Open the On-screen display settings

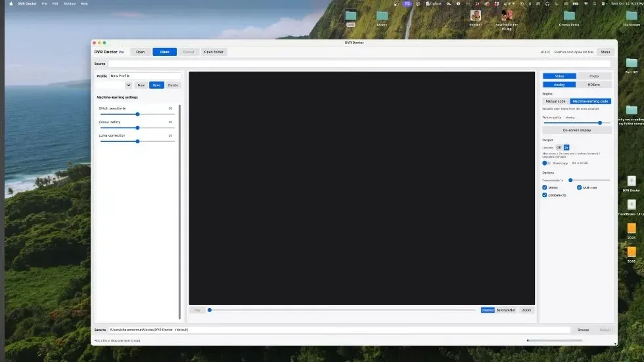[x=577, y=130]
